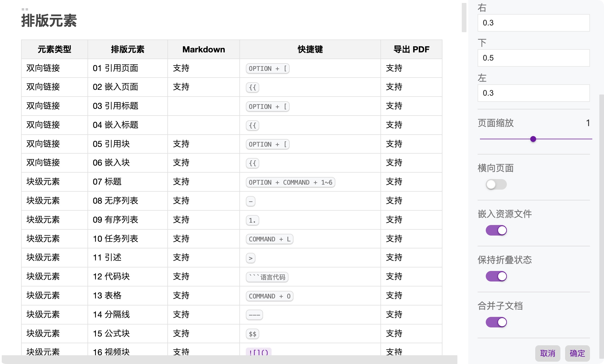Select the 下 margin value 0.5
The height and width of the screenshot is (364, 604).
pos(533,58)
